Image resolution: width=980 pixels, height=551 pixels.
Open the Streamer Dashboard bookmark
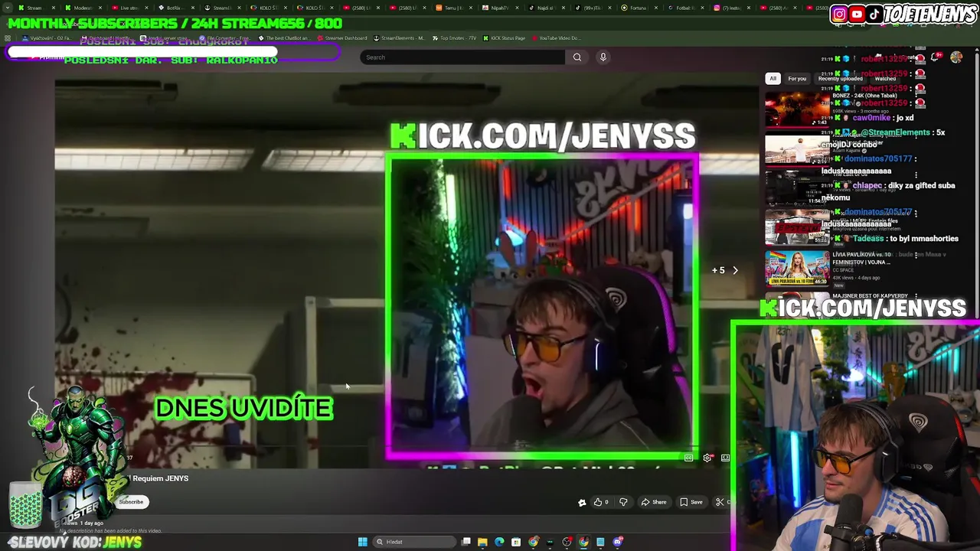click(341, 37)
